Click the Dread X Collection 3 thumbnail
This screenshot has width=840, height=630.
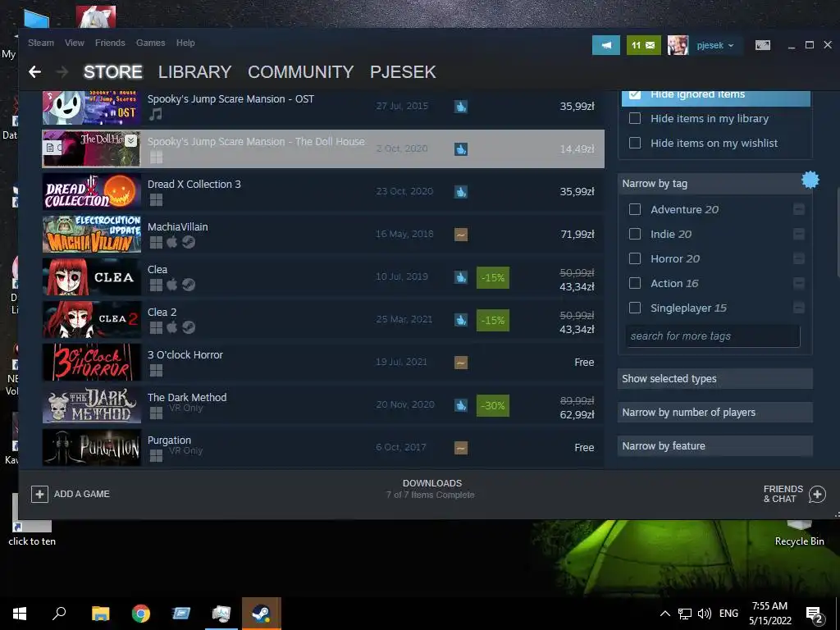(92, 192)
